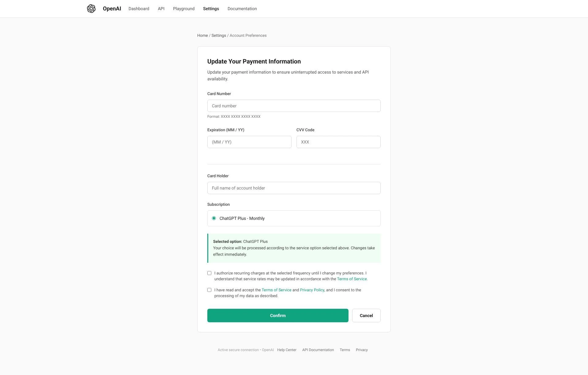Click the Home breadcrumb link
This screenshot has width=588, height=375.
tap(202, 36)
